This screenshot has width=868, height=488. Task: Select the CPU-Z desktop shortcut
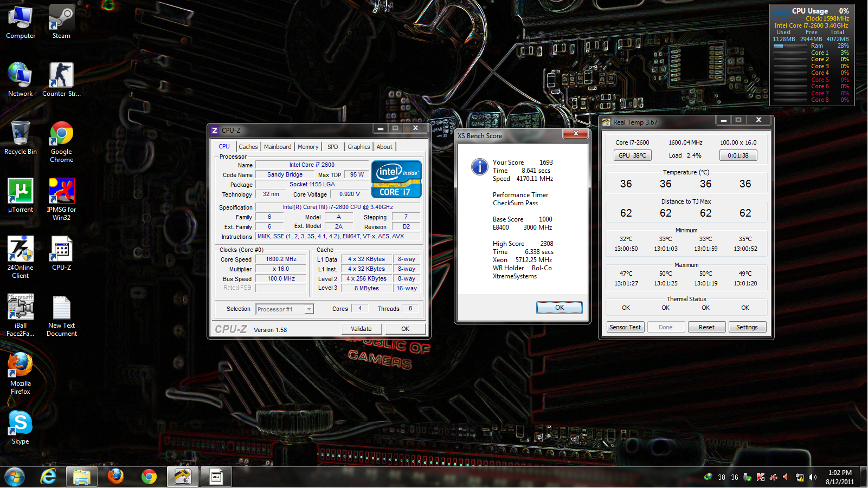pyautogui.click(x=61, y=253)
